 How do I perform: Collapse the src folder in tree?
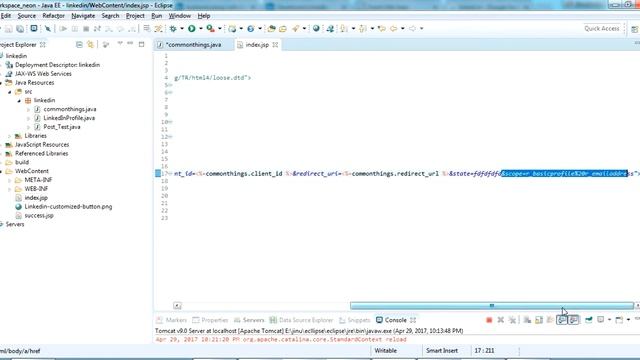coord(10,92)
